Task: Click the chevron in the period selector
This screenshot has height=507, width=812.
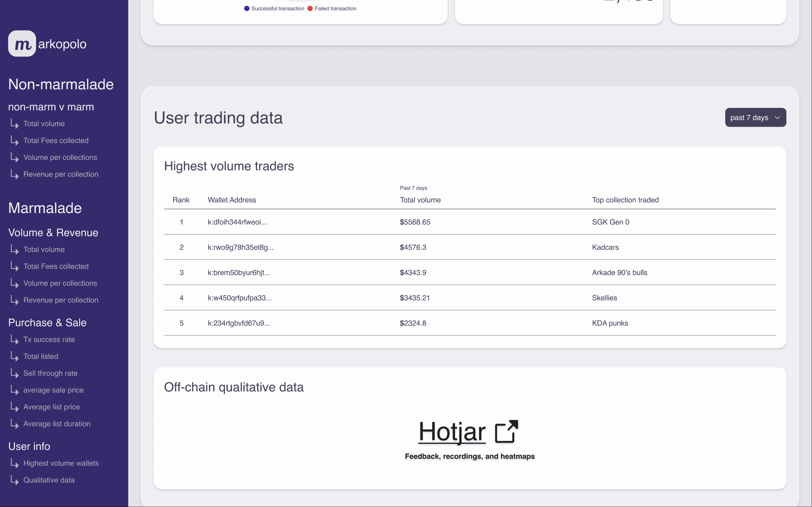Action: pos(777,118)
